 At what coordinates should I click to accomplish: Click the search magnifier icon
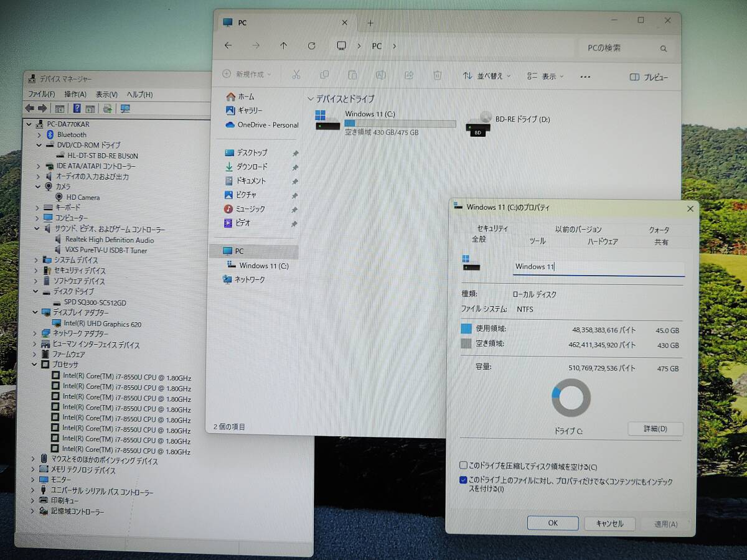point(664,49)
